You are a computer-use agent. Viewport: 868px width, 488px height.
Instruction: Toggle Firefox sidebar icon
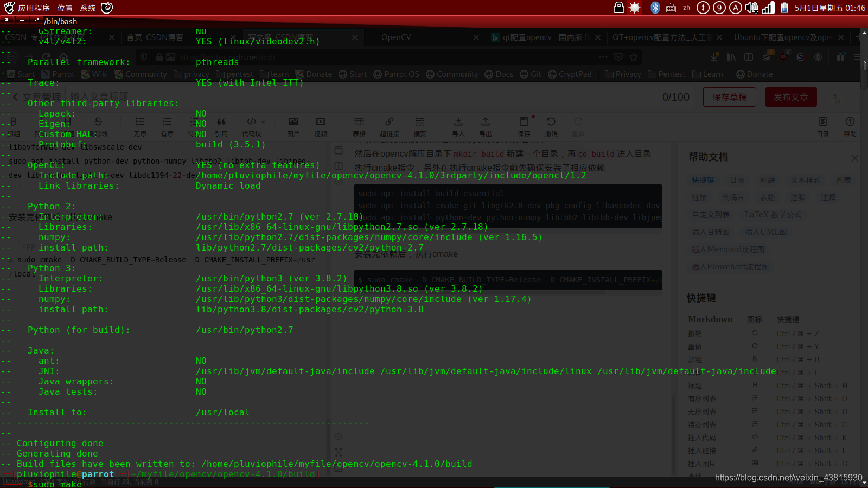(x=749, y=57)
